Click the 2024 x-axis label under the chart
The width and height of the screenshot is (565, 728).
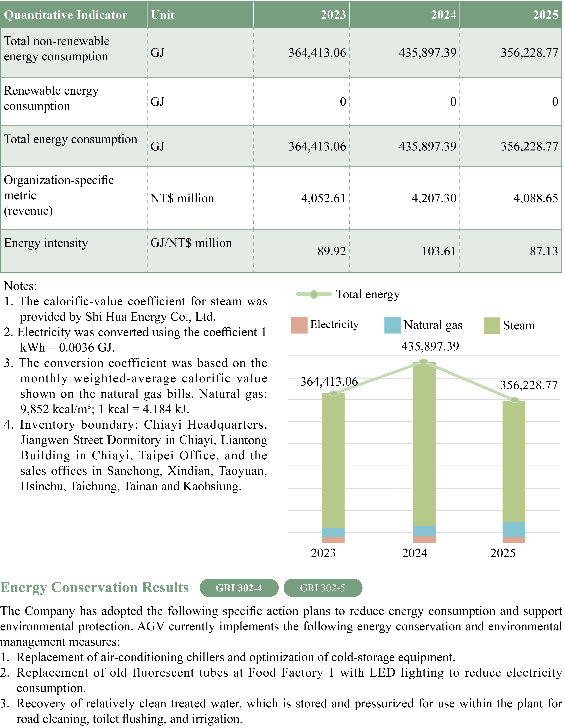(x=415, y=553)
